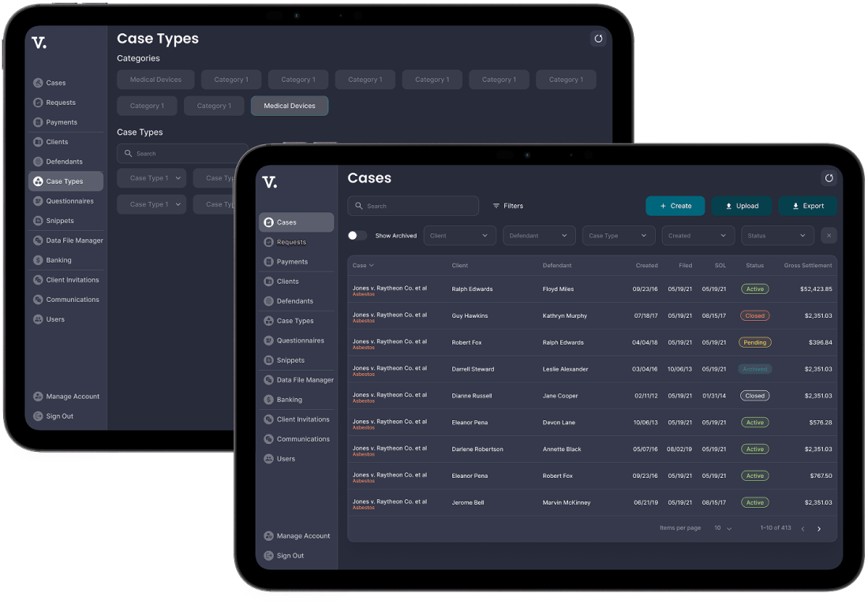Click the Export button
The height and width of the screenshot is (604, 868).
[807, 206]
